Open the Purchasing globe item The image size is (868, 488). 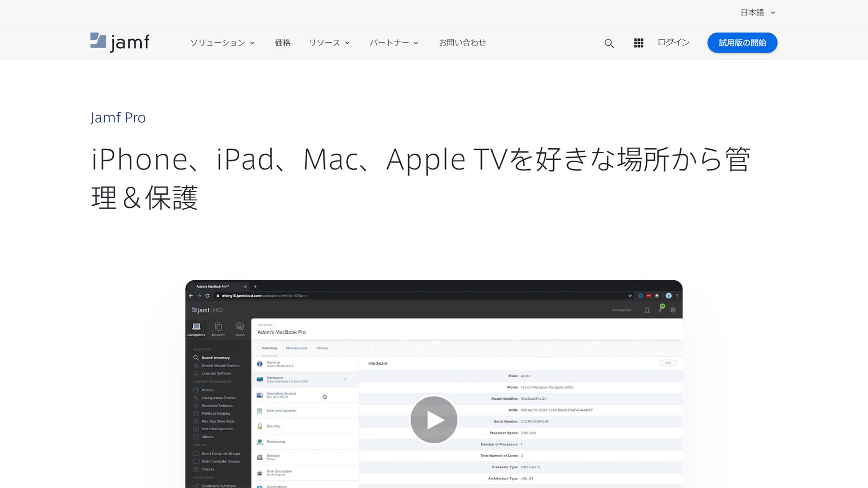260,442
